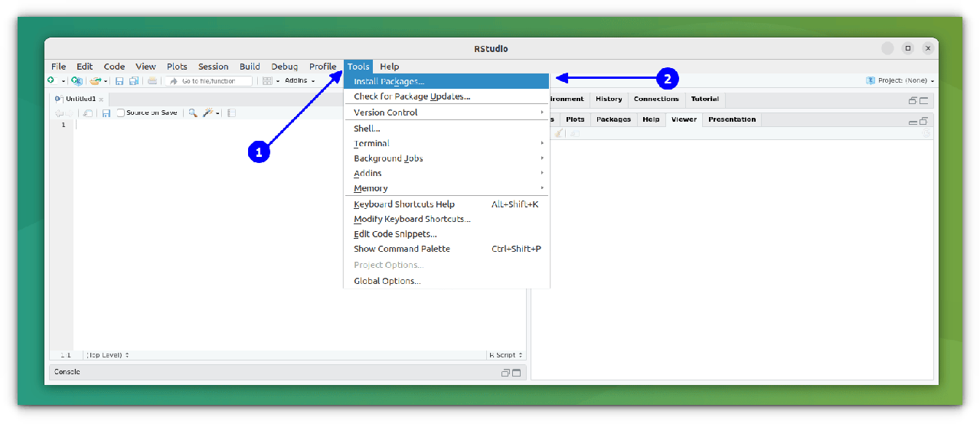Open the R Script file type selector
Screen dimensions: 980x424
coord(506,355)
